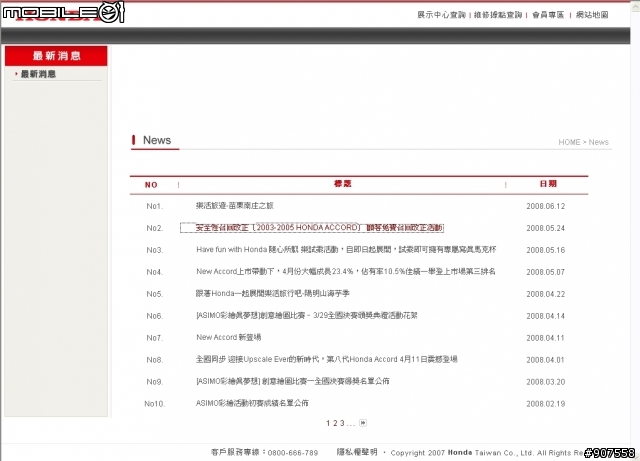Click the date 2008.02.19
The image size is (640, 461).
click(x=546, y=404)
